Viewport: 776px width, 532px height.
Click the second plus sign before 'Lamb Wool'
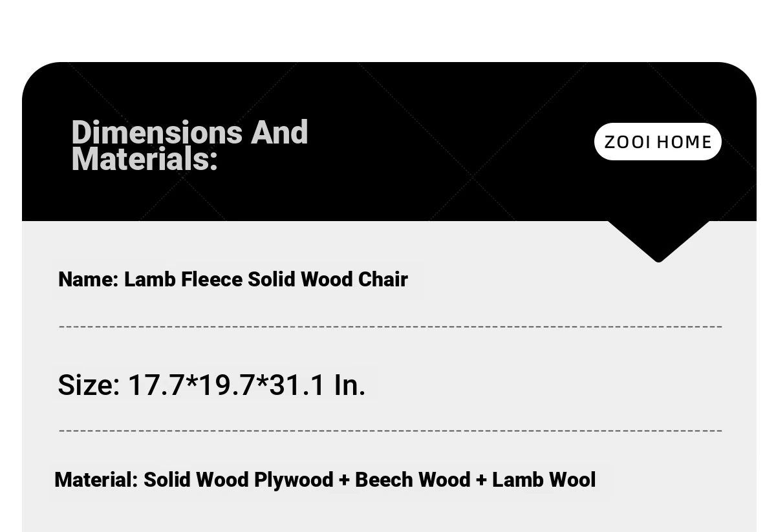[481, 480]
